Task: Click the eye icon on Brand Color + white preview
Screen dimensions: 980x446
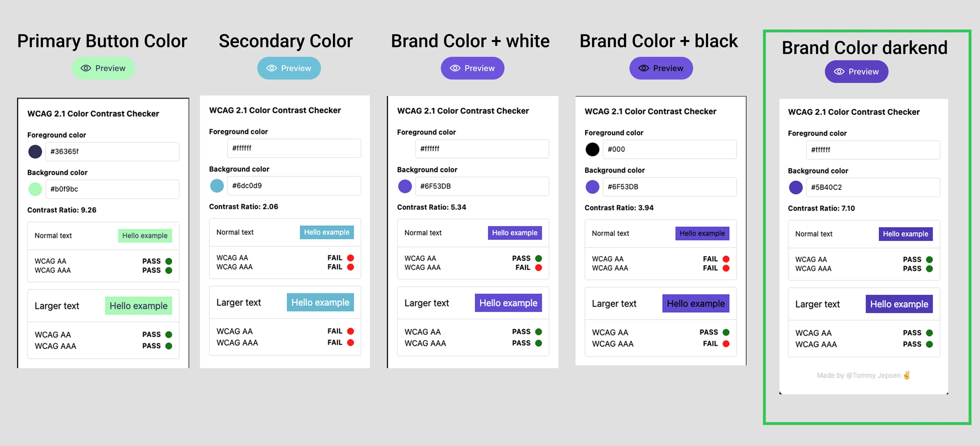Action: [x=454, y=68]
